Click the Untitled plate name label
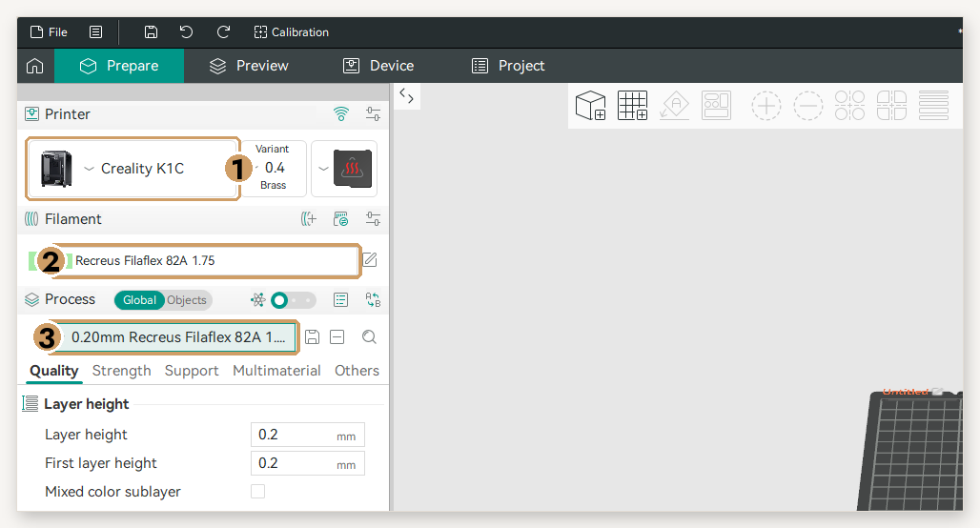 tap(906, 392)
